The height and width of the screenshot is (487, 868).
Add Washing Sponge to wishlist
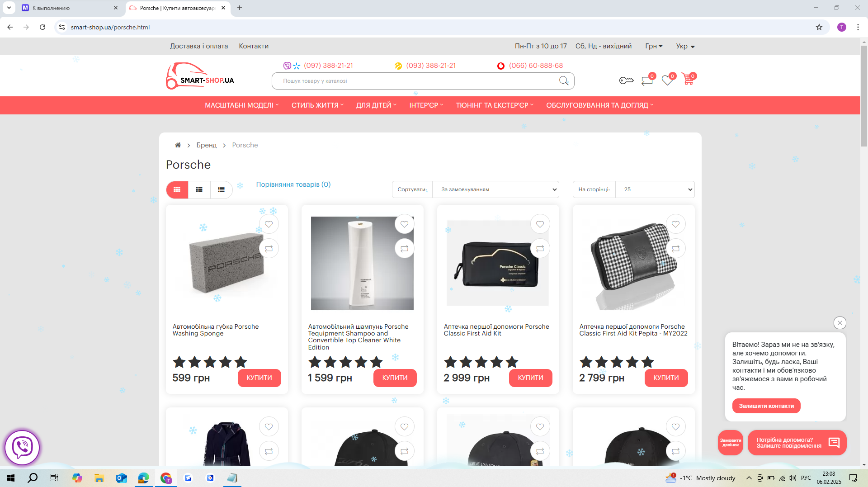(x=269, y=224)
